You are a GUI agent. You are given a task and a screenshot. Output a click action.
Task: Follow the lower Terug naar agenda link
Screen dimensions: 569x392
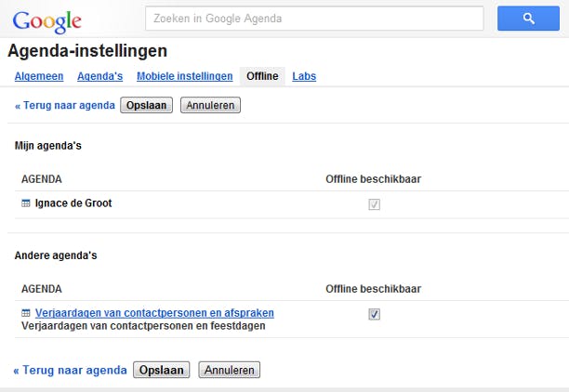point(70,370)
